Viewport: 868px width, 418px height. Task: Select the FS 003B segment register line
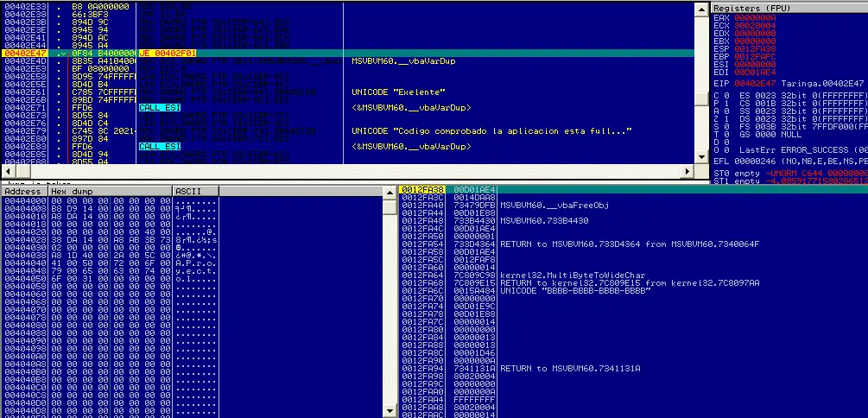803,126
